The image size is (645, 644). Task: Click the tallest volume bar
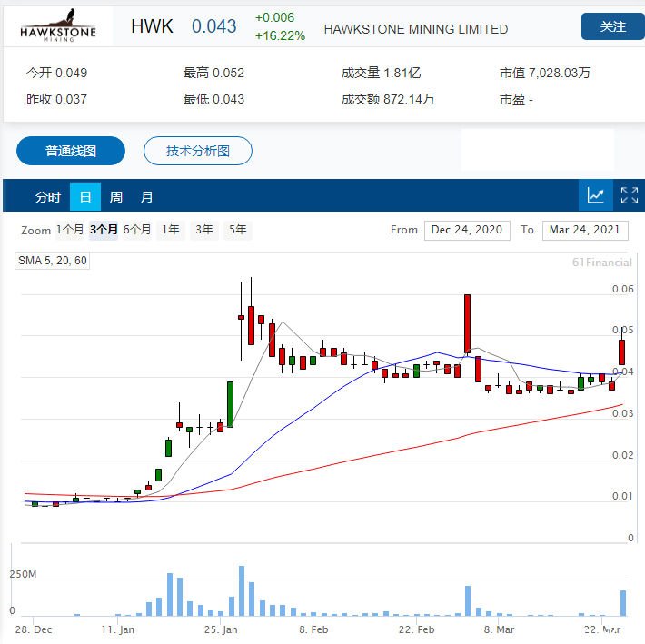point(242,590)
